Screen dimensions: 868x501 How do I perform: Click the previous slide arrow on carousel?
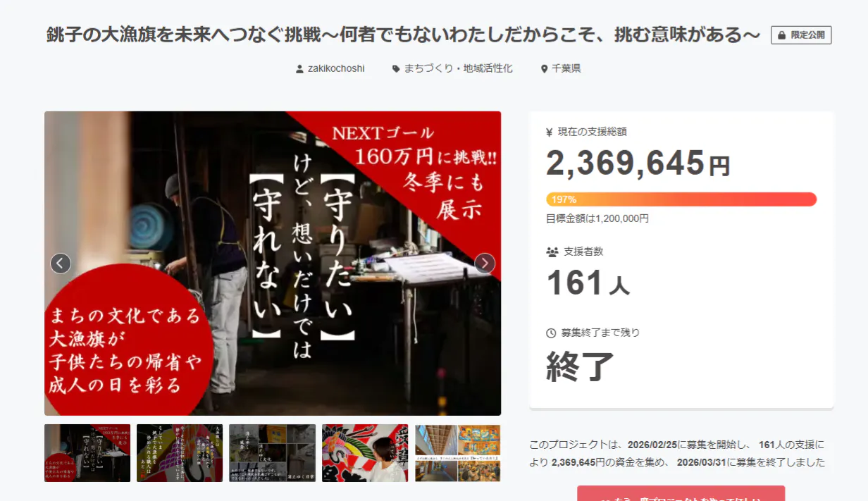[x=61, y=264]
